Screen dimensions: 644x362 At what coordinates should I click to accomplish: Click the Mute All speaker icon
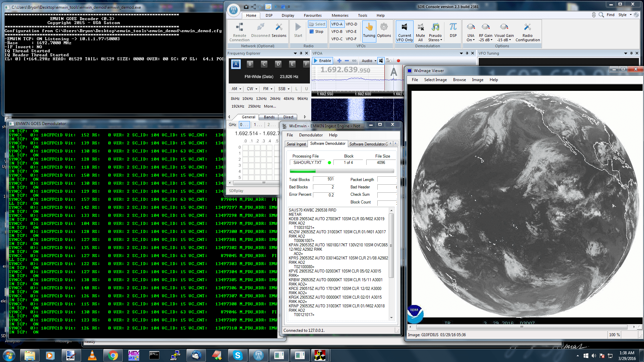420,32
